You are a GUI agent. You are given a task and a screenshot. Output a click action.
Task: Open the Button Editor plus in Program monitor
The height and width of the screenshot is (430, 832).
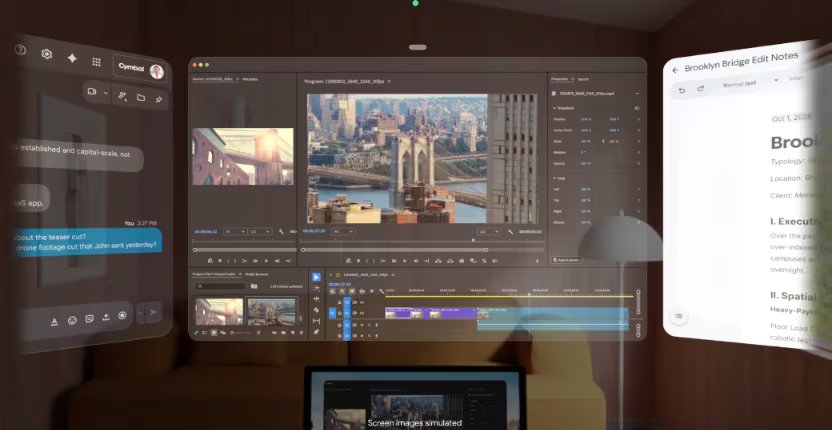pos(537,261)
